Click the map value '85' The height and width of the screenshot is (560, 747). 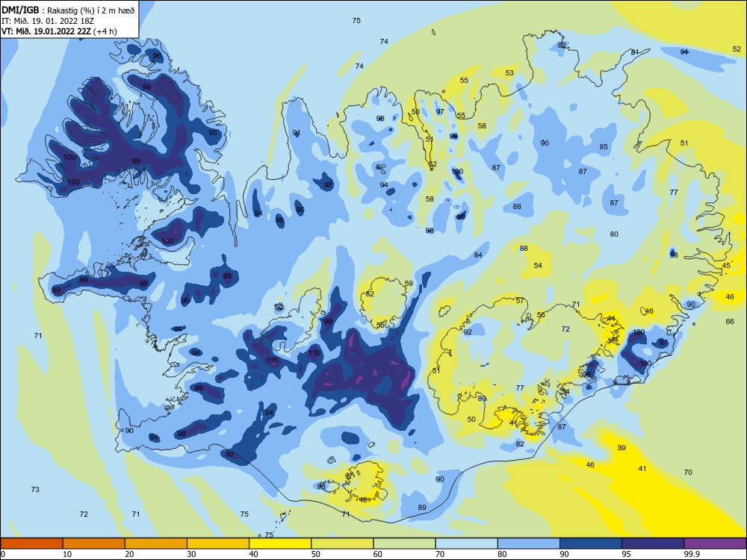[x=604, y=146]
